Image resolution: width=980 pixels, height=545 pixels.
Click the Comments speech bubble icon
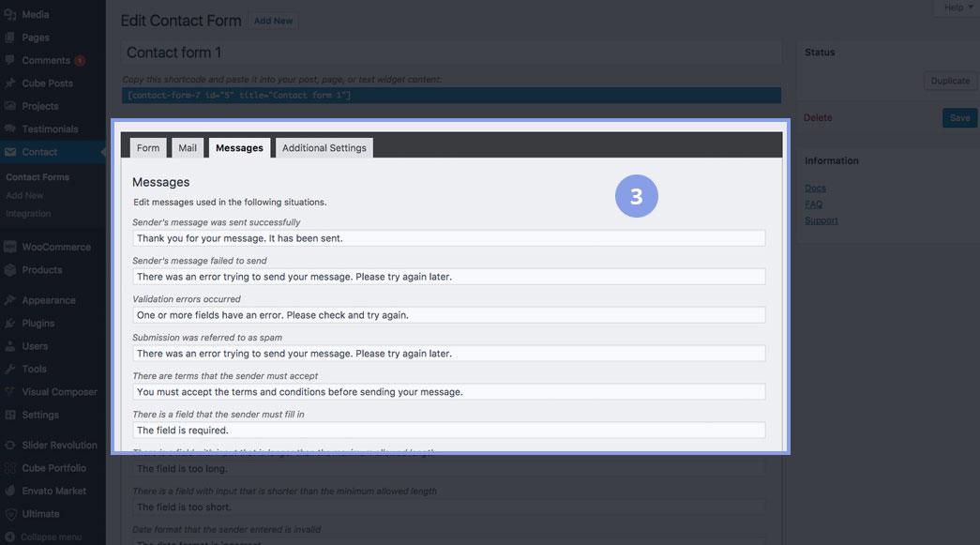(x=9, y=61)
